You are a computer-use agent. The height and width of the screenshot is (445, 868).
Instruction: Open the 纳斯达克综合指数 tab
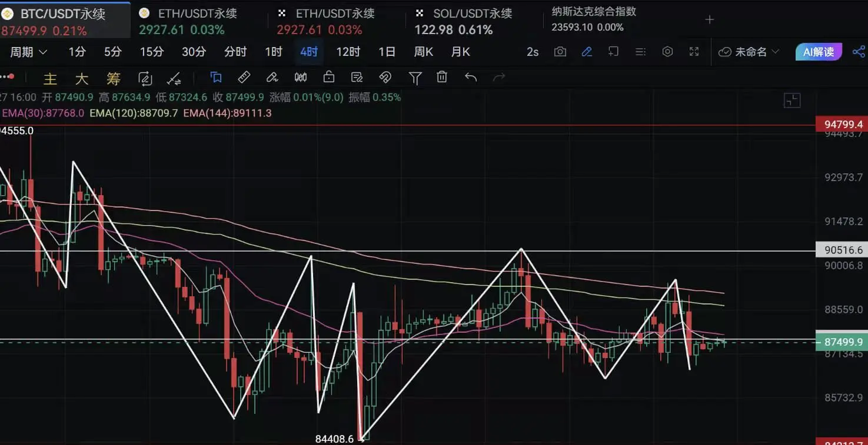tap(594, 19)
